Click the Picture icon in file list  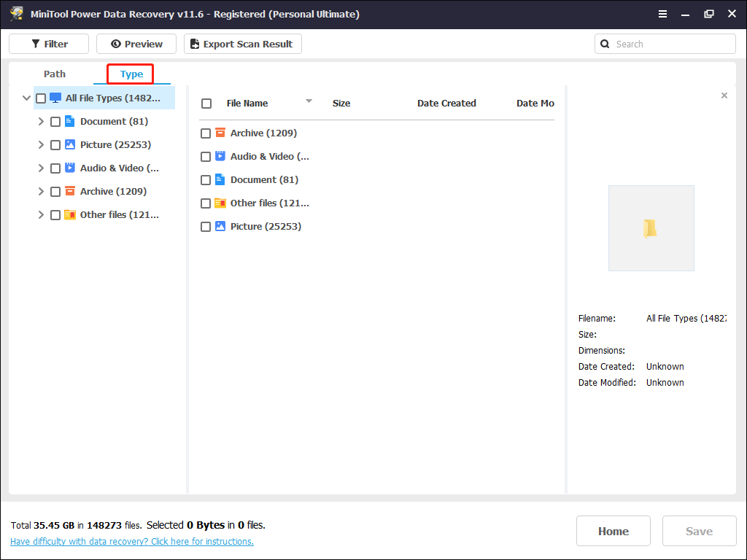tap(220, 226)
